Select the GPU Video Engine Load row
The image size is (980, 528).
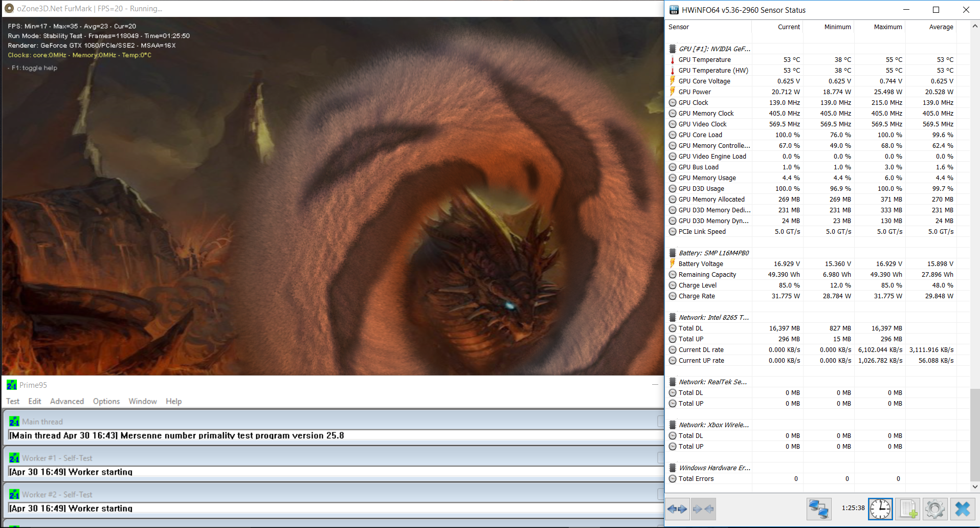pos(817,157)
